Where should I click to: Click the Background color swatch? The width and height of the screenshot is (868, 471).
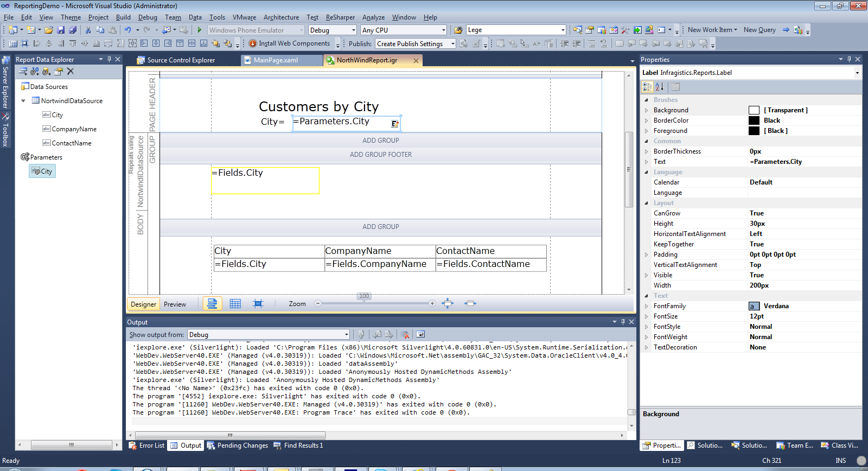pos(754,110)
